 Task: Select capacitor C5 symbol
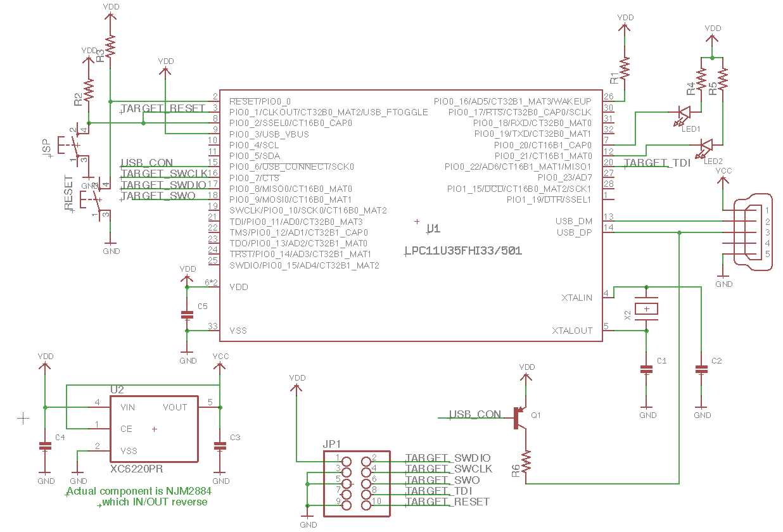point(187,314)
